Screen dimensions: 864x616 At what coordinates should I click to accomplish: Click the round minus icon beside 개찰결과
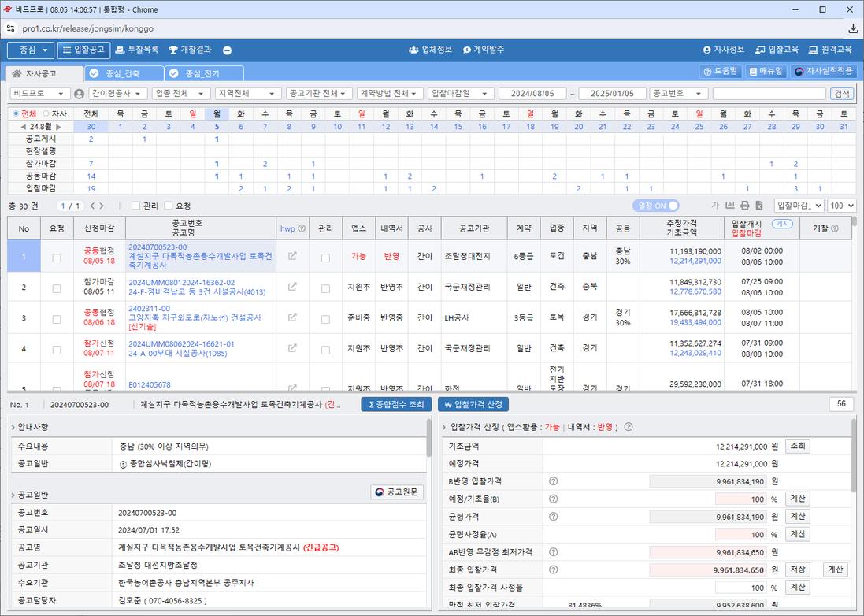(x=227, y=50)
